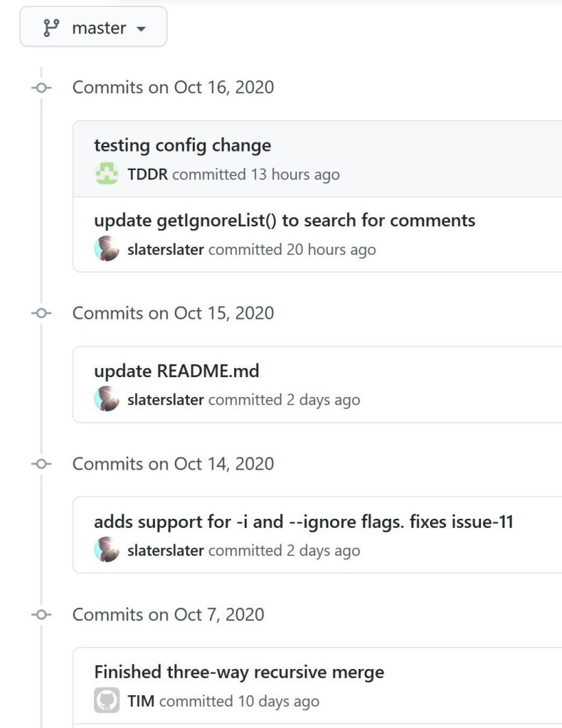The width and height of the screenshot is (562, 728).
Task: Click the TIM author name
Action: coord(142,701)
